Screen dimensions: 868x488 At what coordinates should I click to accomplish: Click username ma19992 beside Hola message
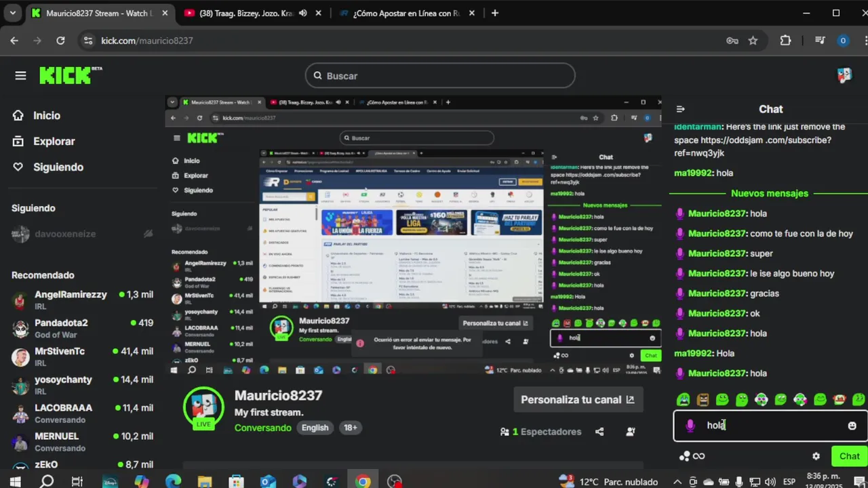pyautogui.click(x=694, y=353)
